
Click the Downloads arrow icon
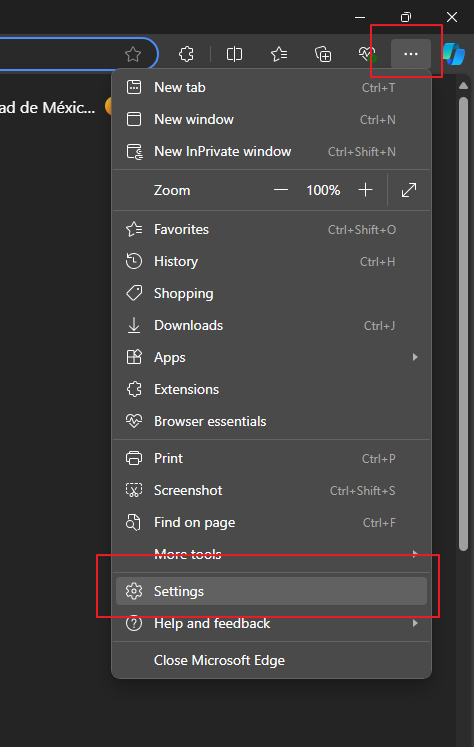pos(134,325)
